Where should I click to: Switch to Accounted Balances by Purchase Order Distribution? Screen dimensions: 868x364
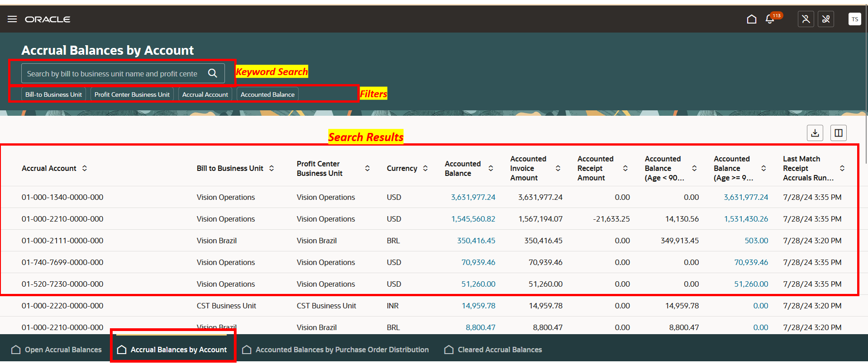pyautogui.click(x=336, y=350)
